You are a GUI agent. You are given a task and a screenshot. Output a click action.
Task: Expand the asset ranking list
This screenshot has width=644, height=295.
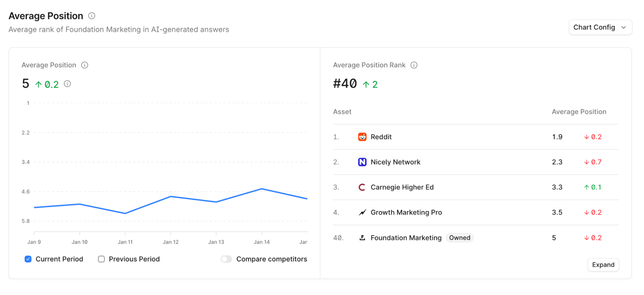603,265
